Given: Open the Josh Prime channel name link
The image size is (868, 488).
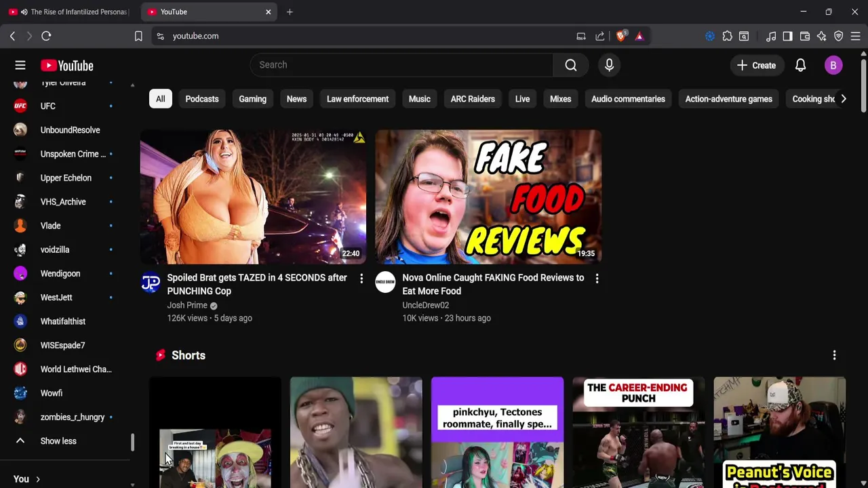Looking at the screenshot, I should click(x=187, y=306).
